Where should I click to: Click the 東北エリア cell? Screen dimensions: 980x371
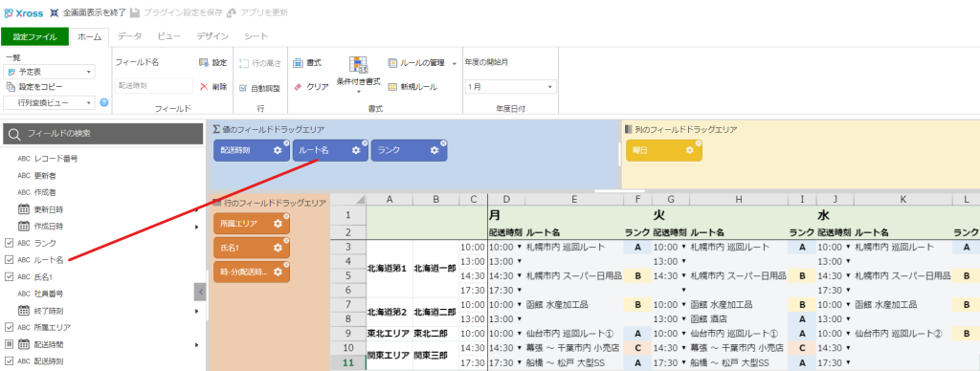click(390, 334)
